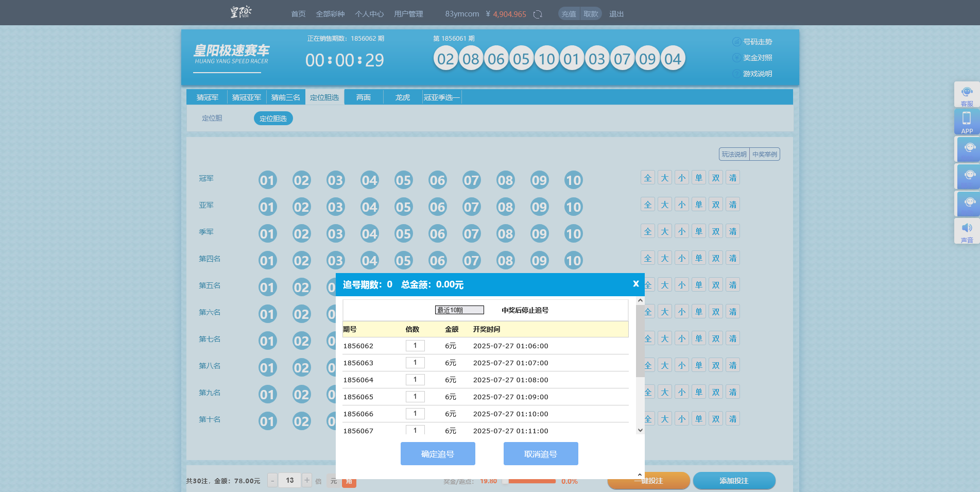The width and height of the screenshot is (980, 492).
Task: Open the 中奖举例 winning example button
Action: click(x=765, y=154)
